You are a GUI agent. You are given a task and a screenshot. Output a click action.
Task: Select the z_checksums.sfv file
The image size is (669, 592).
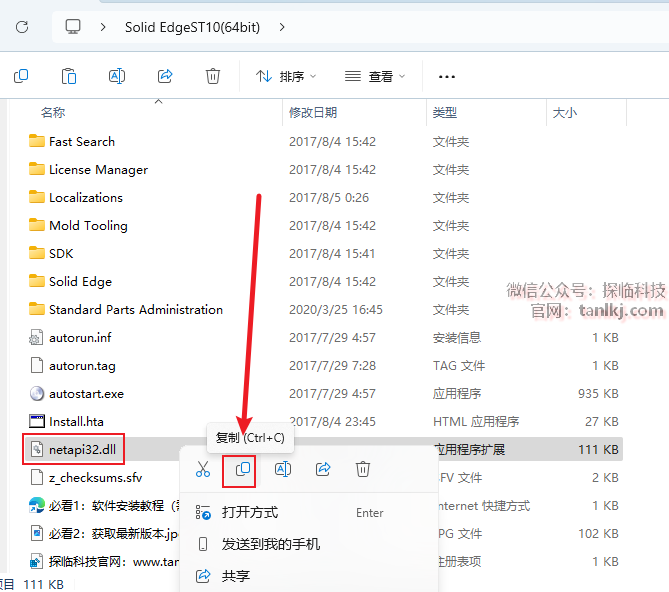[96, 478]
